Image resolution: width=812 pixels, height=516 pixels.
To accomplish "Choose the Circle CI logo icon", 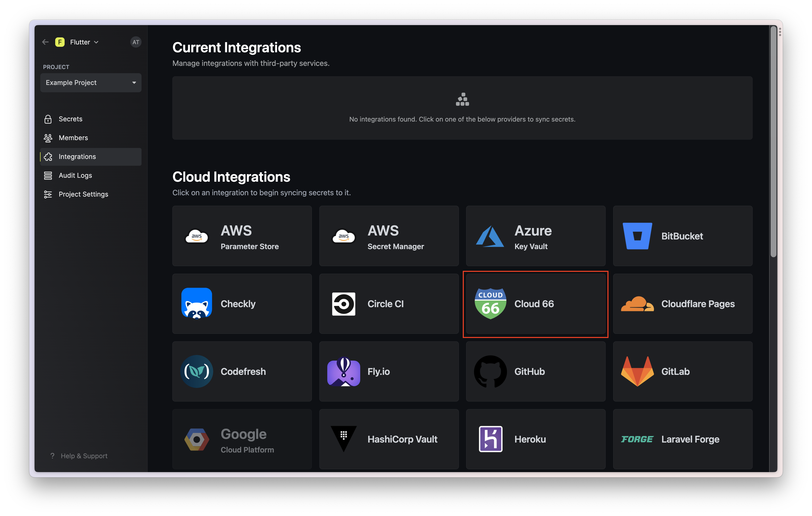I will click(x=344, y=304).
